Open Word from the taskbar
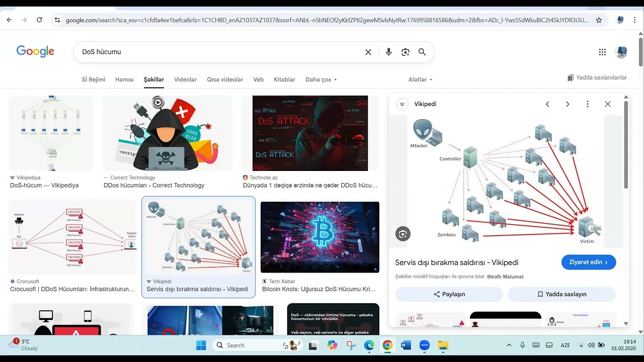The image size is (644, 362). (406, 345)
